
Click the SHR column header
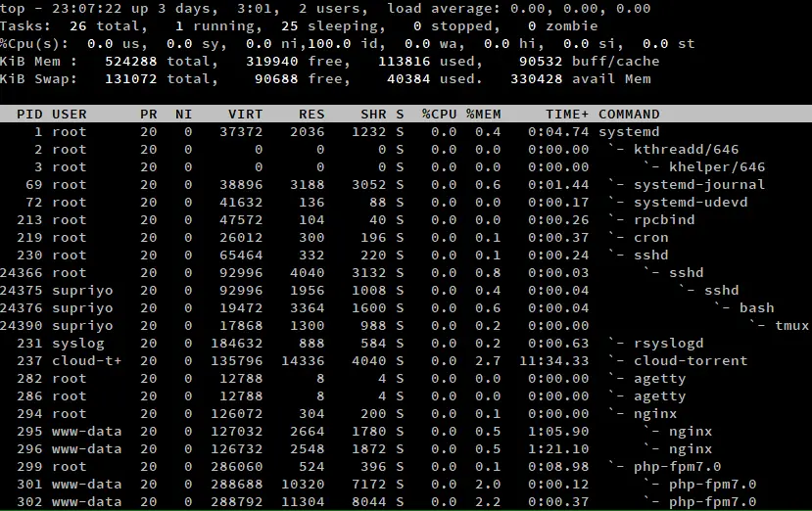click(373, 114)
